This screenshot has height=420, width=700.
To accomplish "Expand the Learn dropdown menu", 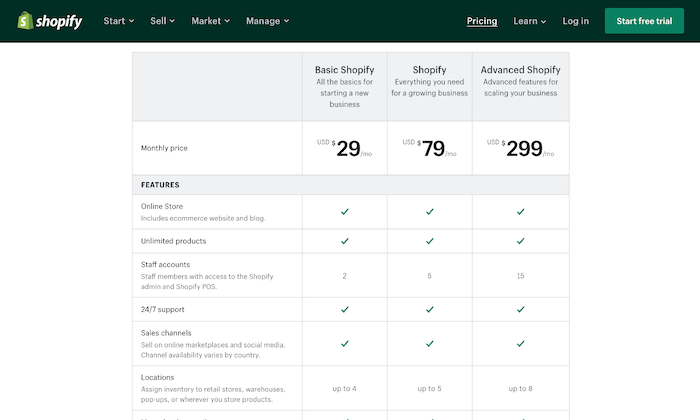I will pyautogui.click(x=529, y=21).
